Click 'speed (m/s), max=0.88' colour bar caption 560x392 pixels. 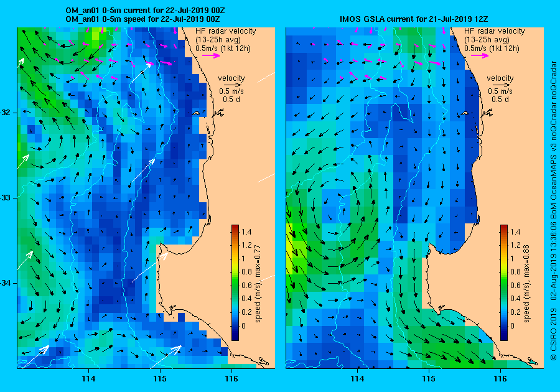(526, 284)
